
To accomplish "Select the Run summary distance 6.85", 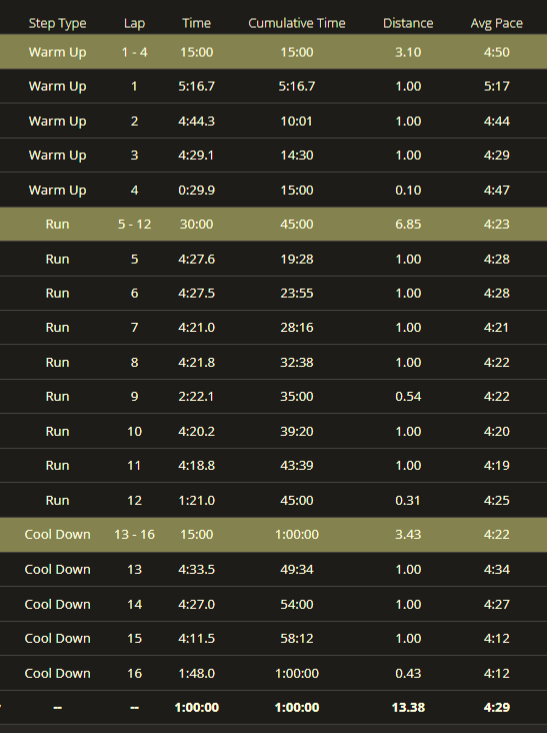I will pos(408,224).
